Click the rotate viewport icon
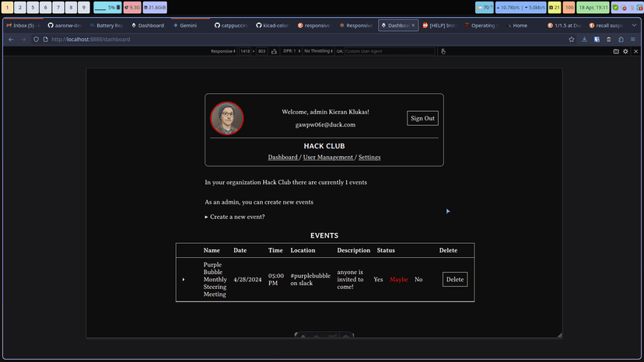 275,51
